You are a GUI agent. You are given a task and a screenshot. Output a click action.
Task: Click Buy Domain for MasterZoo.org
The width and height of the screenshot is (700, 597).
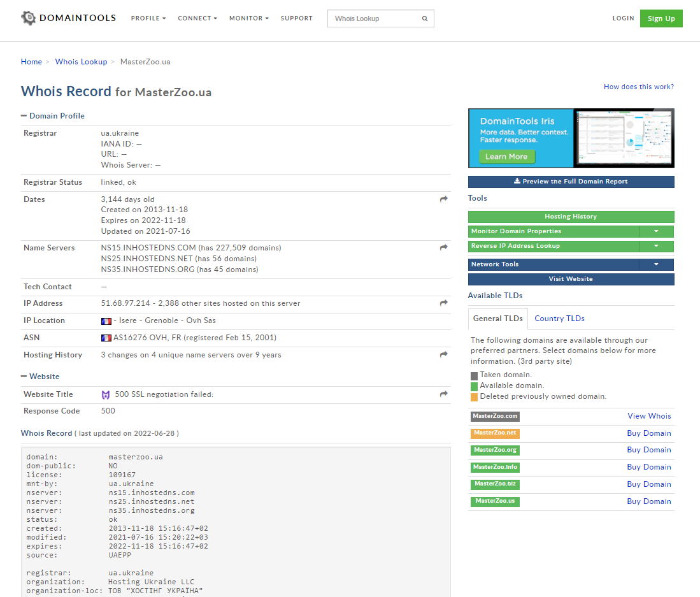tap(649, 450)
